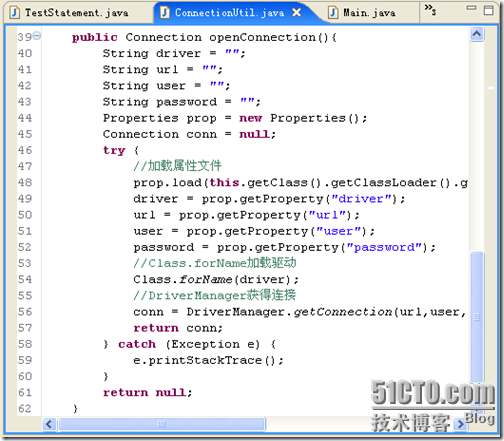Click "return null;" on line 61

[148, 393]
